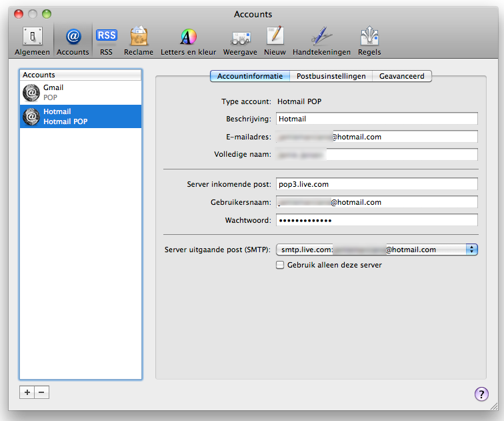Viewport: 504px width, 421px height.
Task: Zoom the window with green button
Action: (x=47, y=14)
